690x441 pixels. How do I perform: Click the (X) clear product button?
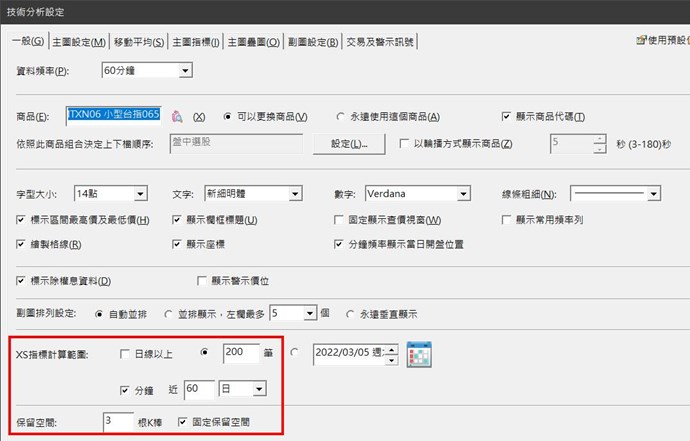[x=198, y=117]
